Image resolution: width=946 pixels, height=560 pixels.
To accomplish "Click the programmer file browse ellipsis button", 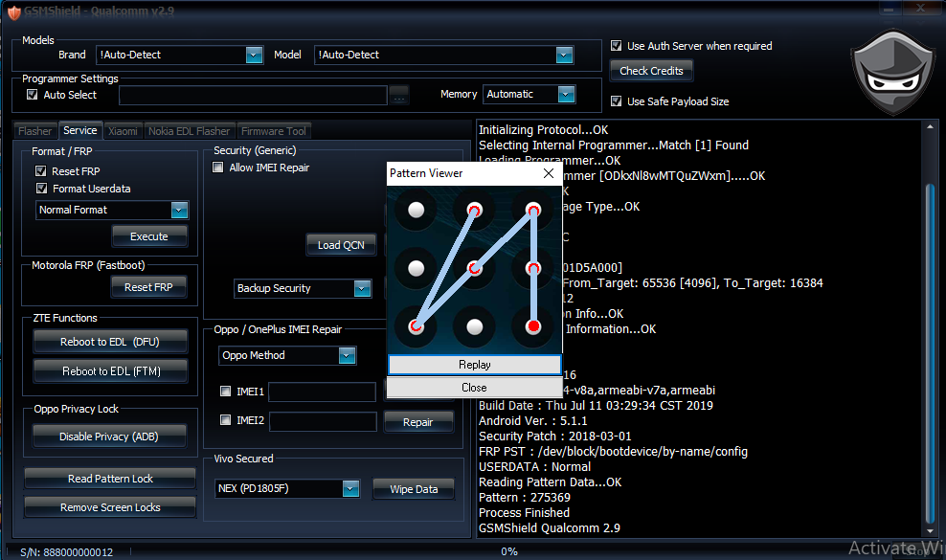I will click(398, 96).
